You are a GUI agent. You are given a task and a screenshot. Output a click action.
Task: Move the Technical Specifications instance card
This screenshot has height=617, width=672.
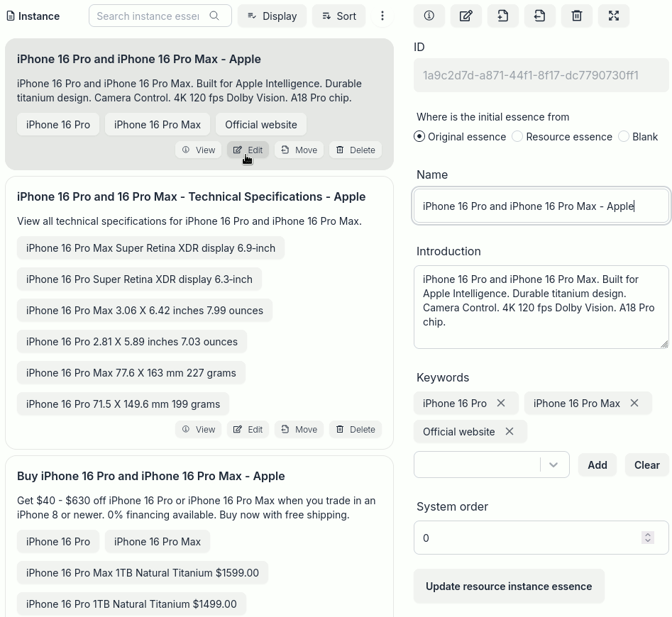[299, 430]
